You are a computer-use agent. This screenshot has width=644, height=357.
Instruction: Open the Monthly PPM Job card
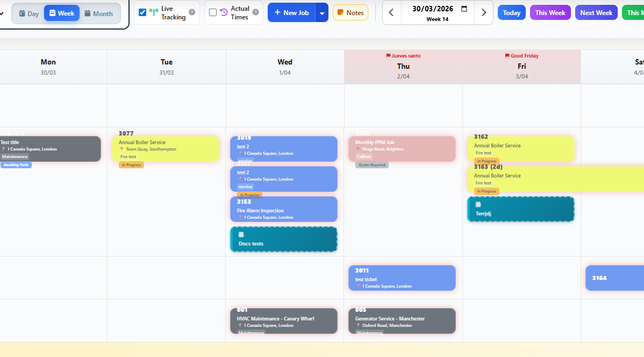(x=402, y=149)
